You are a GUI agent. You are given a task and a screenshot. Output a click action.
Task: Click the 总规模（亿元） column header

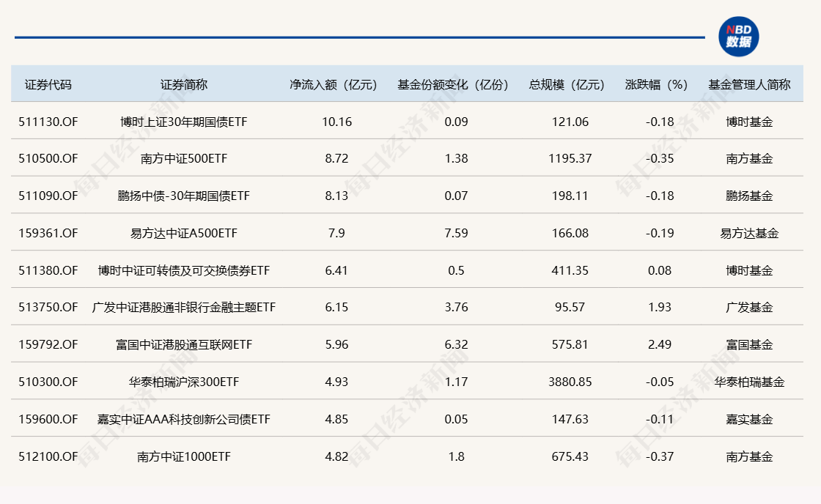(x=567, y=85)
